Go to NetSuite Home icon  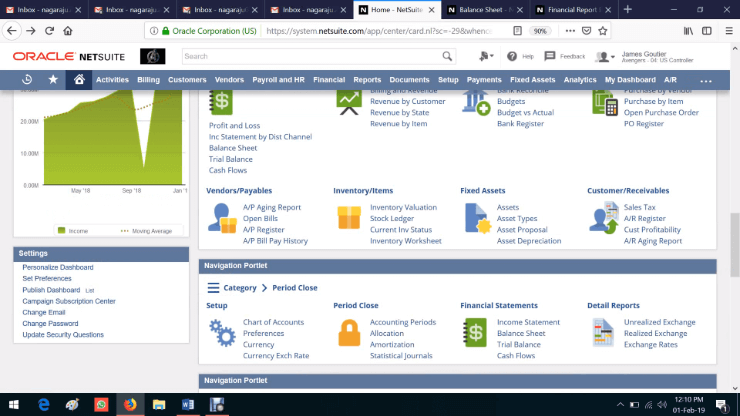coord(79,79)
